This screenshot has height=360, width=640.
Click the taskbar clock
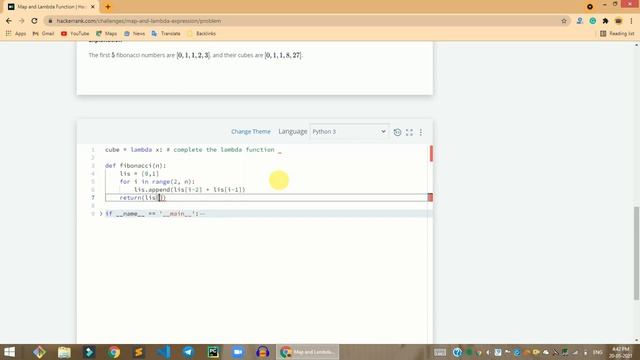click(x=621, y=352)
